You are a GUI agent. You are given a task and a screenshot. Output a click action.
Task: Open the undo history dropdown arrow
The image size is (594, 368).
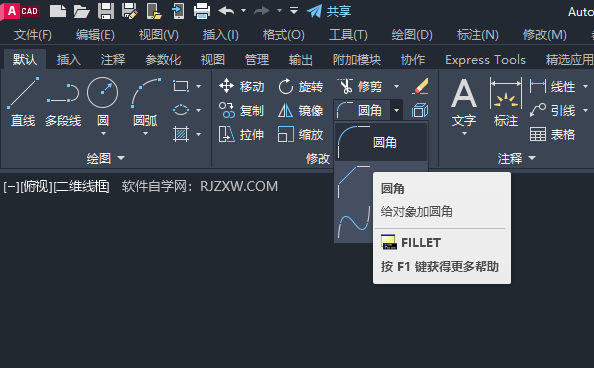(x=244, y=11)
